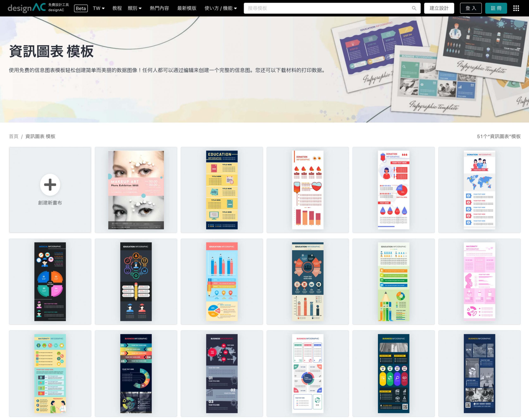Open the Makeup Art poster template
Screen dimensions: 529x420
tap(136, 190)
